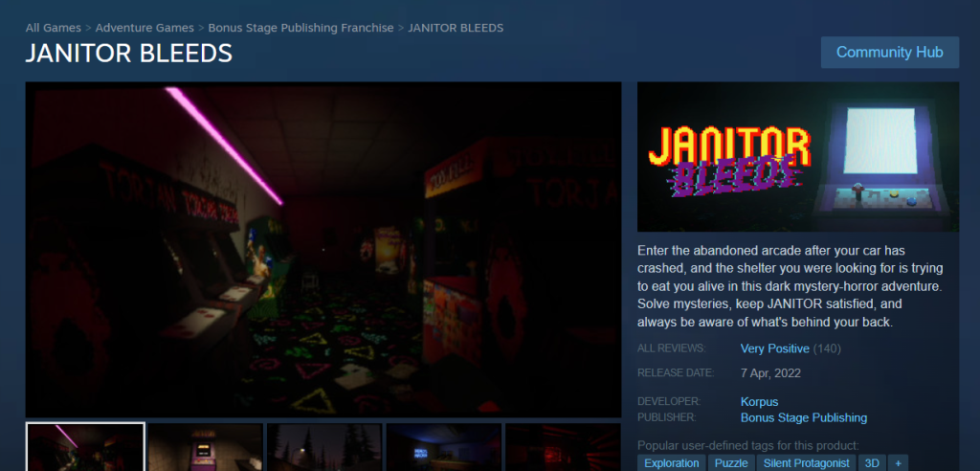Click the Janitor Bleeds header capsule image
980x471 pixels.
point(798,157)
